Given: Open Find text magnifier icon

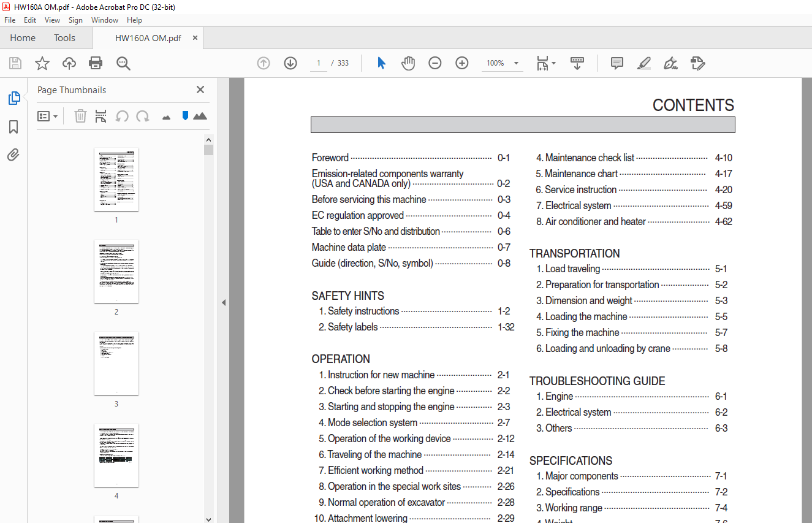Looking at the screenshot, I should (x=123, y=63).
